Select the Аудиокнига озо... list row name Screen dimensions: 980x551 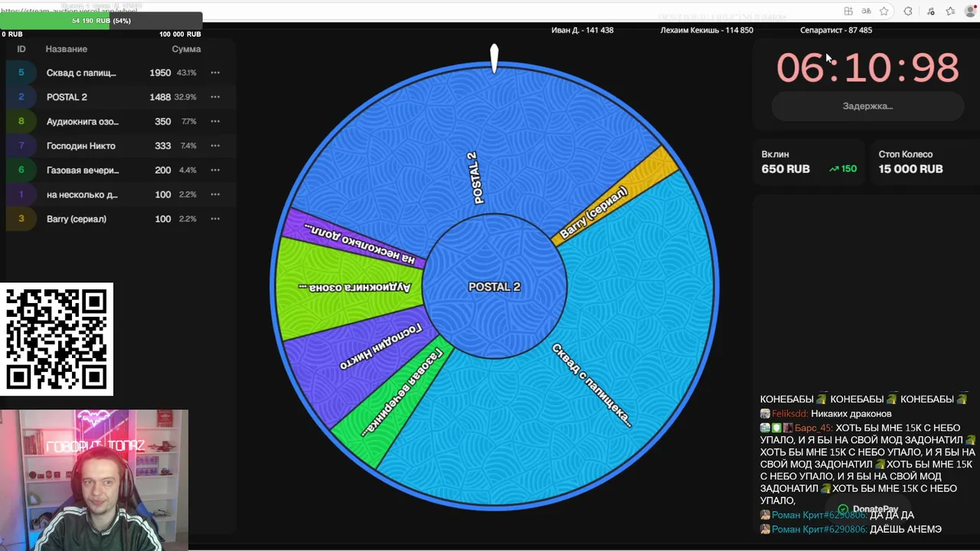click(82, 122)
